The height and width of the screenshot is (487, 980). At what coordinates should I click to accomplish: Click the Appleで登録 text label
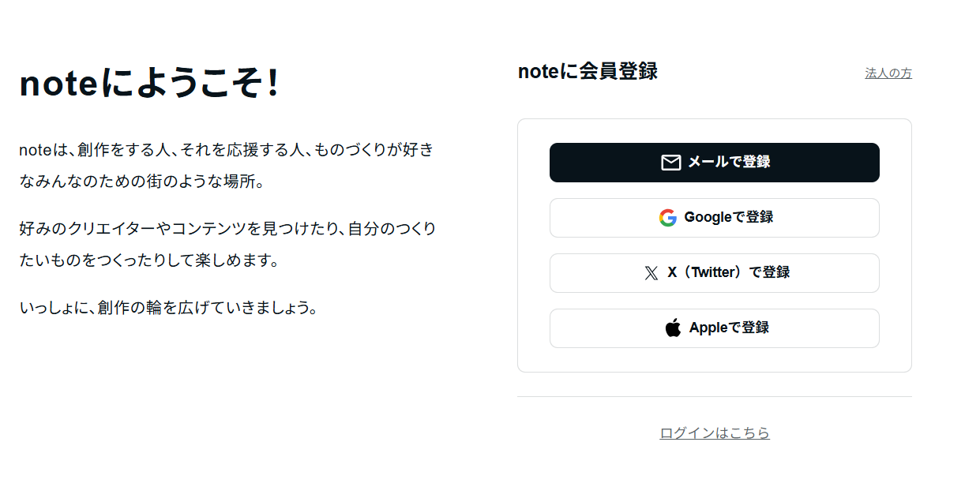[729, 328]
